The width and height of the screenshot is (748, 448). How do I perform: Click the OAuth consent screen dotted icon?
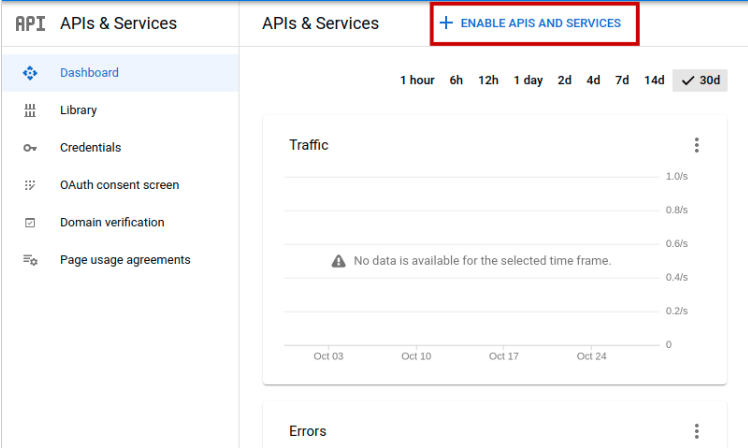[30, 185]
